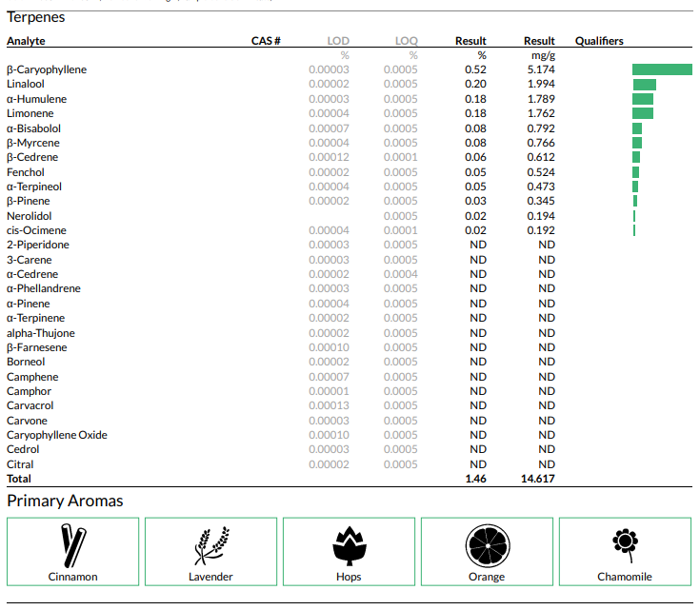Click the Limonene row label
The image size is (700, 610).
(x=30, y=113)
